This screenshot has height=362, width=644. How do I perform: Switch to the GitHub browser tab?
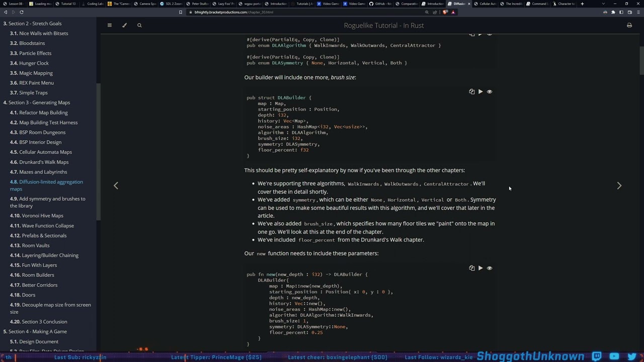pos(380,4)
